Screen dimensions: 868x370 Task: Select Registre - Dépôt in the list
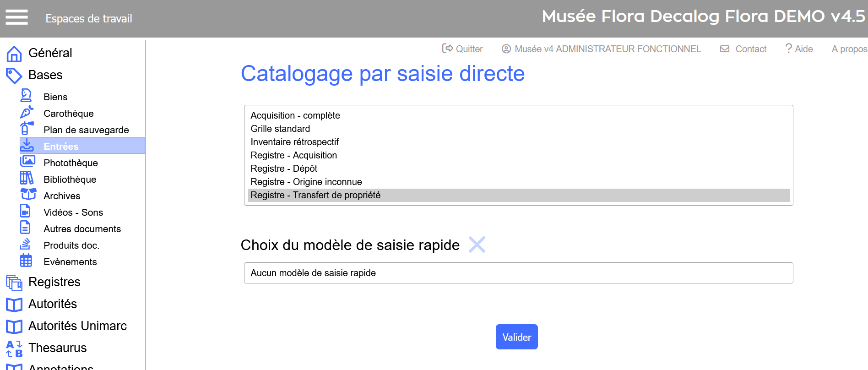coord(284,169)
